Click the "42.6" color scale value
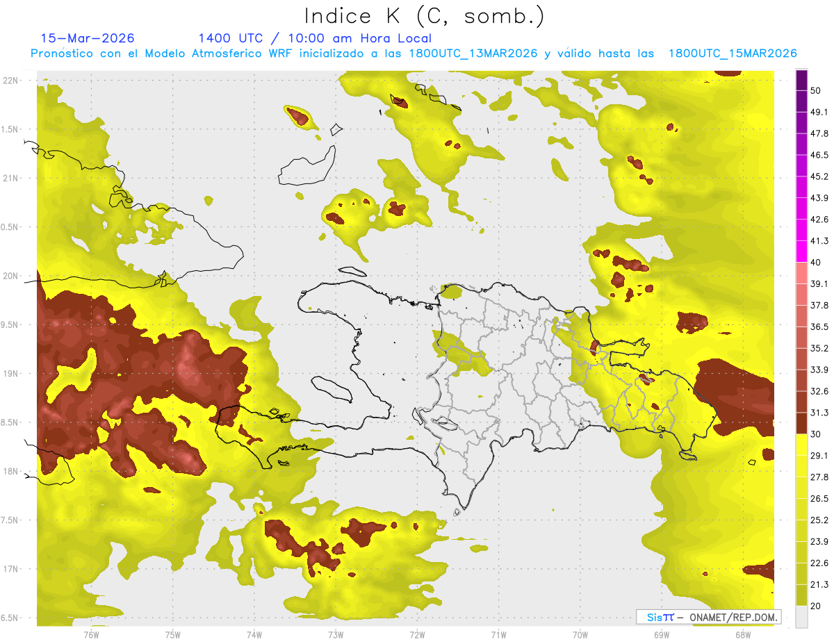 [x=819, y=220]
